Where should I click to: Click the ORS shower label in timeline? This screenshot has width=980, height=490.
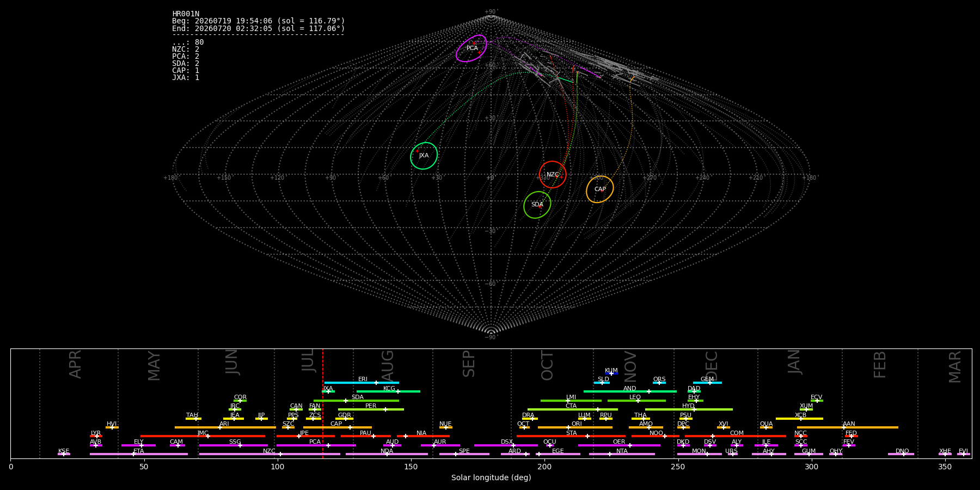(x=659, y=379)
